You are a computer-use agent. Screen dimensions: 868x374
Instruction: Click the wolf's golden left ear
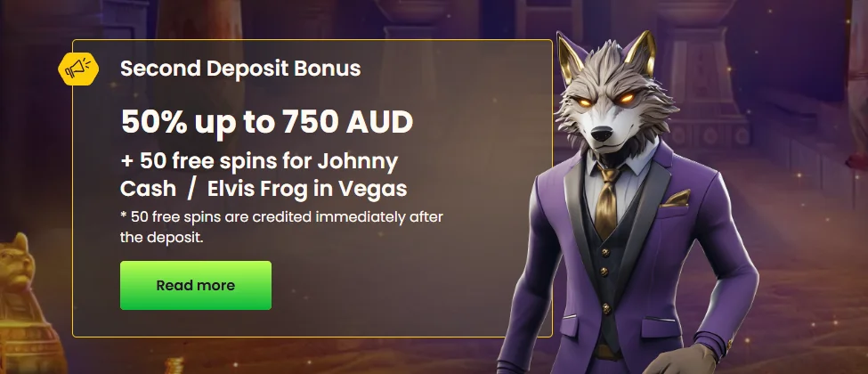[x=569, y=60]
